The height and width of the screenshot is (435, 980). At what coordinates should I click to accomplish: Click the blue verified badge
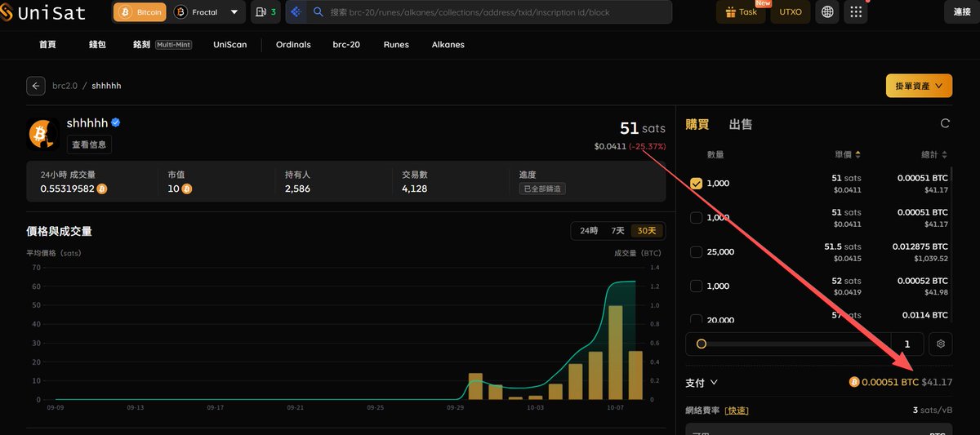point(116,122)
